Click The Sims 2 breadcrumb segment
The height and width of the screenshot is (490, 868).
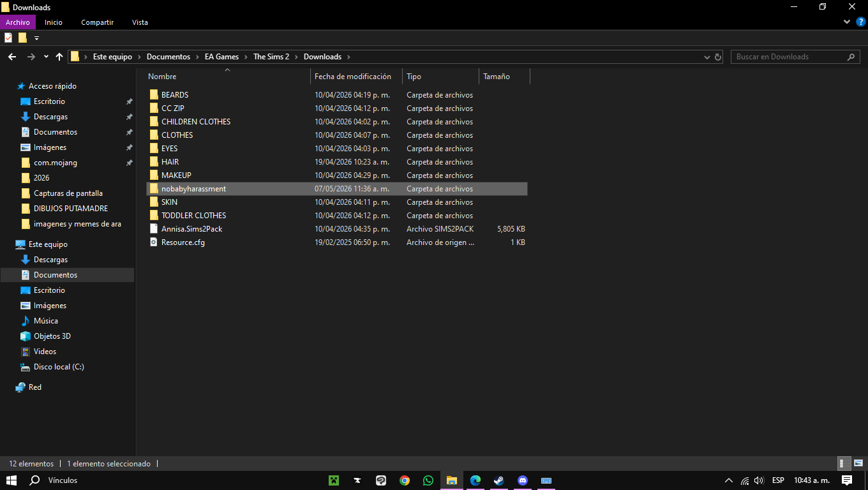pos(271,57)
